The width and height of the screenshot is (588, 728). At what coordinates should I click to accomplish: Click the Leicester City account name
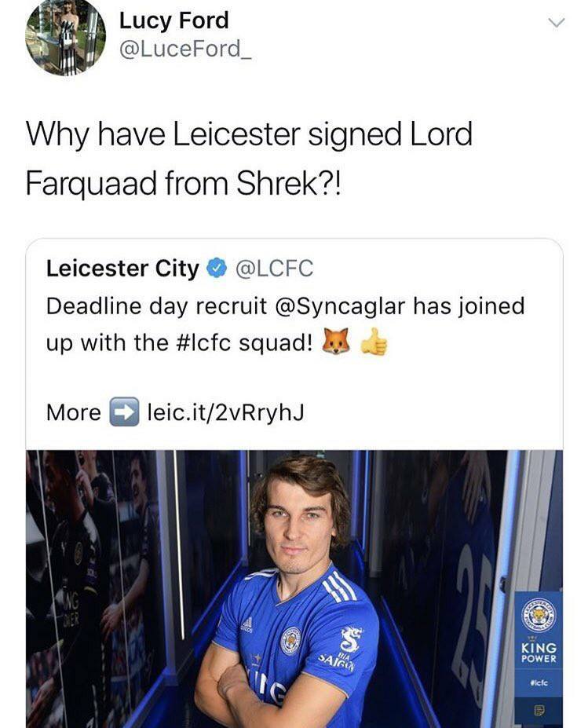122,269
